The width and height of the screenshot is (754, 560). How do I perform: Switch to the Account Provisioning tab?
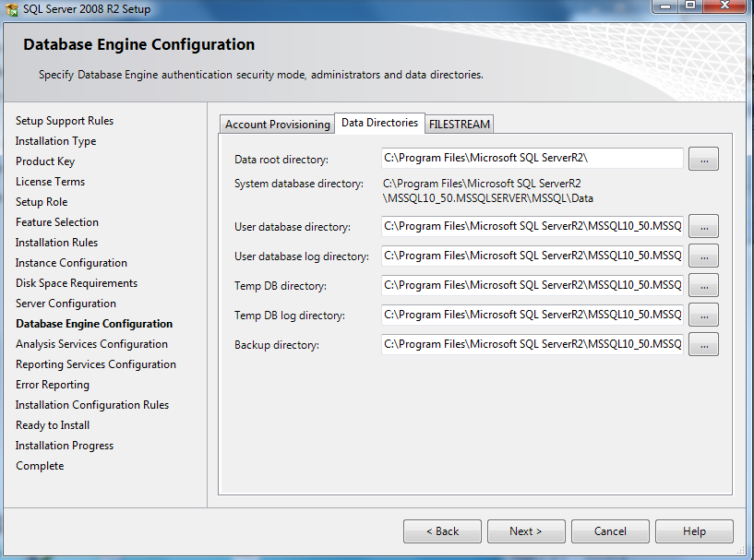(278, 125)
